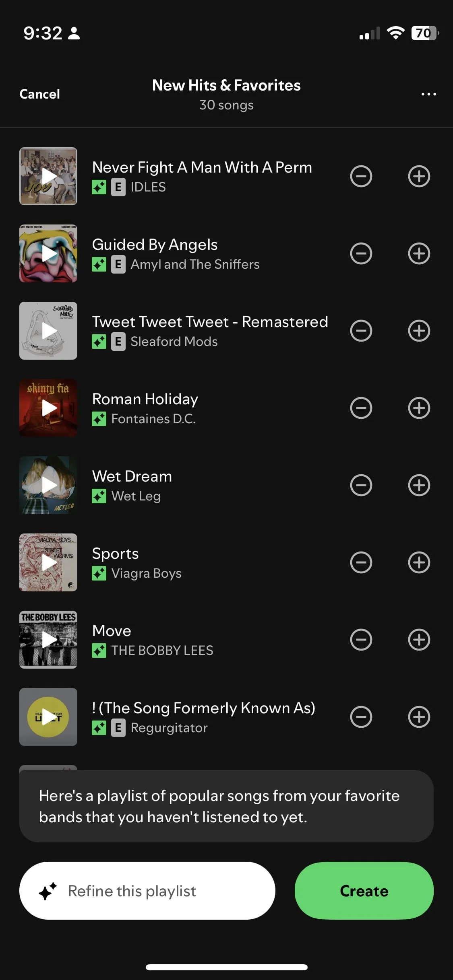Tap the Refine this playlist field
Image resolution: width=453 pixels, height=980 pixels.
coord(147,891)
